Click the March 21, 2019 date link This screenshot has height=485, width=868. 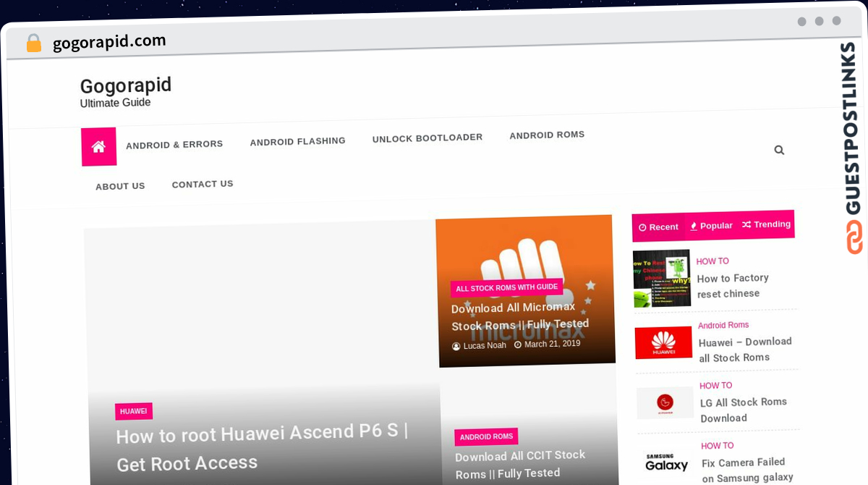pos(553,344)
